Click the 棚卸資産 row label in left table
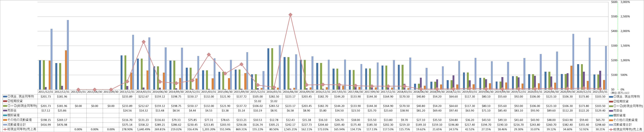The height and width of the screenshot is (132, 644). (14, 116)
